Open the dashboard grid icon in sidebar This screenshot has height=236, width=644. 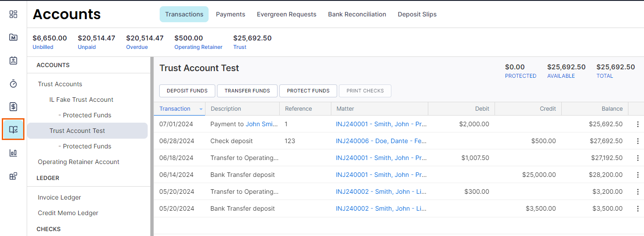[x=13, y=14]
